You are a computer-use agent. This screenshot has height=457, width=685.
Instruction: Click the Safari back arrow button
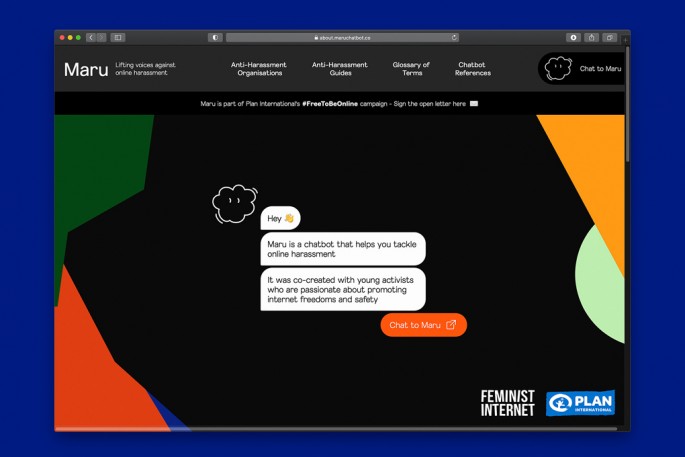(91, 37)
